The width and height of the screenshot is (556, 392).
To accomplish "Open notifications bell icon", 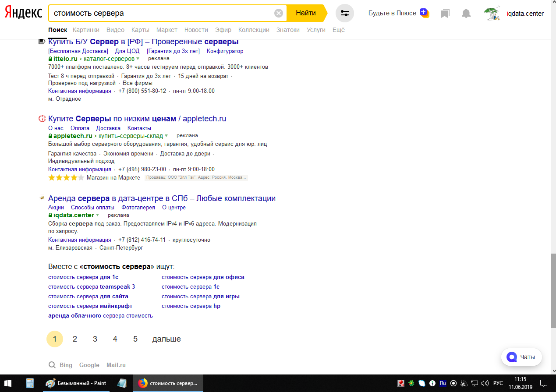I will click(x=466, y=14).
